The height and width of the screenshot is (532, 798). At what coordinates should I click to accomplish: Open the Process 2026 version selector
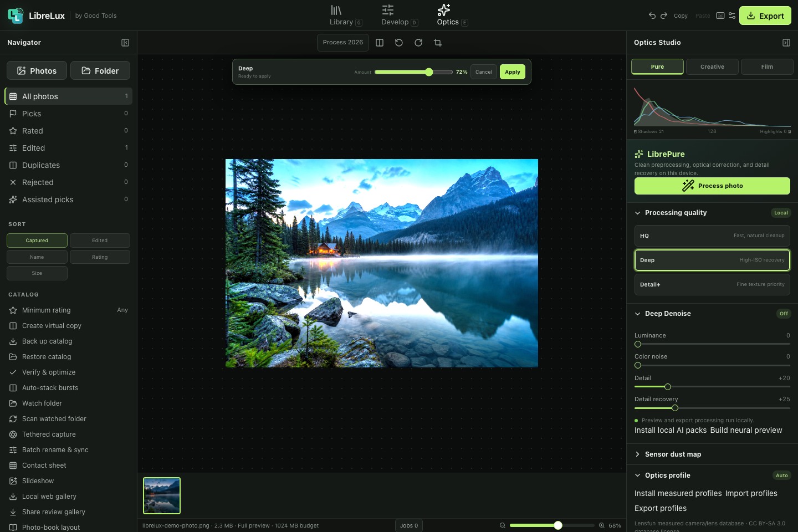click(343, 43)
